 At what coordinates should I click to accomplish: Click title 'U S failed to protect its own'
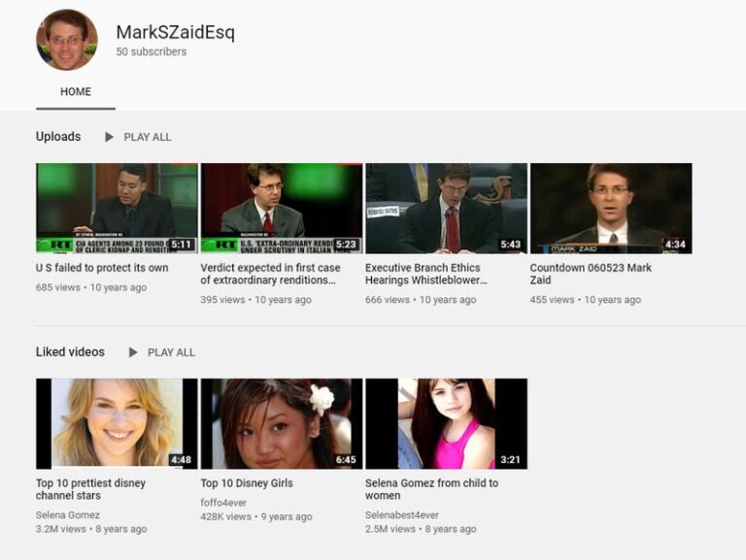(x=102, y=268)
